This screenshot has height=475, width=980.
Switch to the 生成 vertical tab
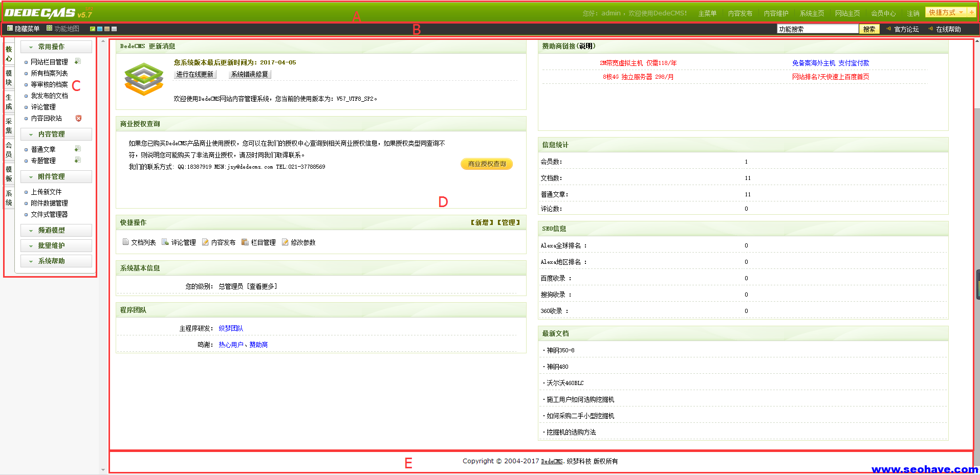(x=9, y=102)
